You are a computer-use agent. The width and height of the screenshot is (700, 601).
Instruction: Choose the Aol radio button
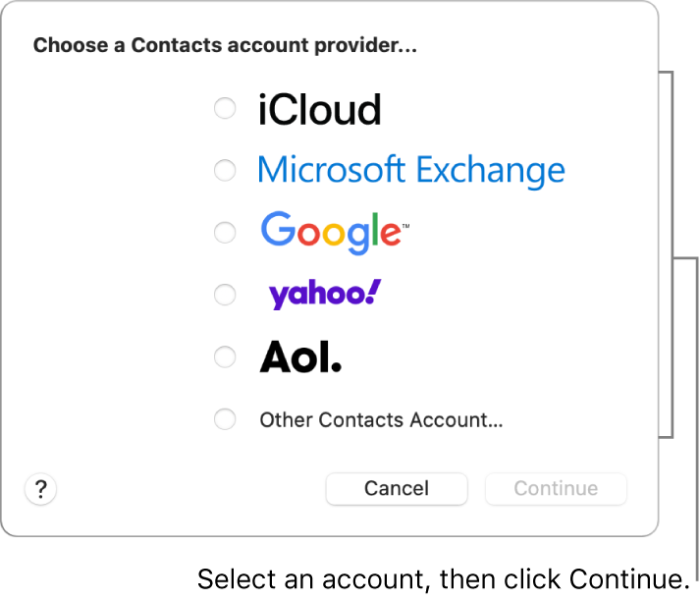(x=225, y=356)
